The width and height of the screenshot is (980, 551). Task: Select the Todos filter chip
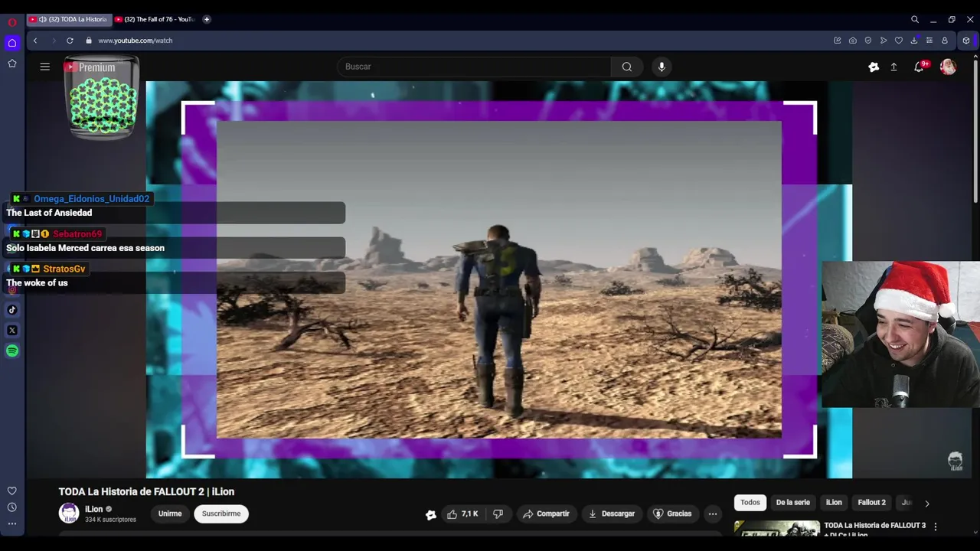[x=750, y=503]
